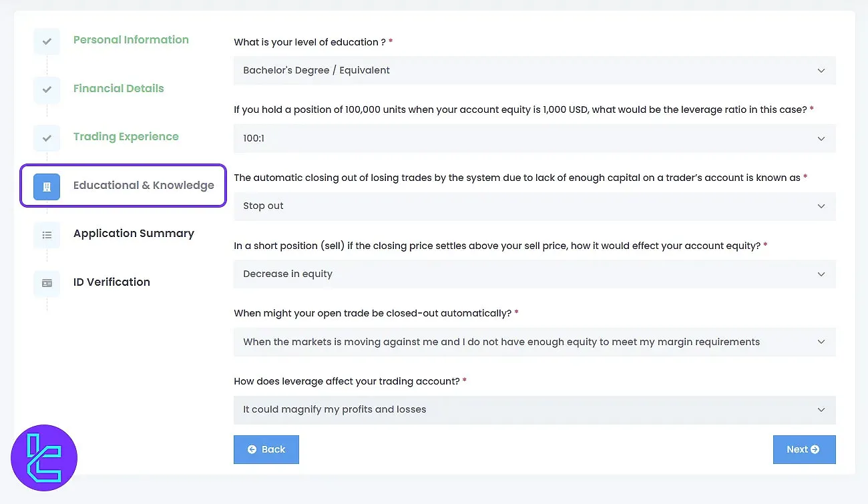Click the ID Verification card icon
This screenshot has width=868, height=504.
tap(46, 283)
